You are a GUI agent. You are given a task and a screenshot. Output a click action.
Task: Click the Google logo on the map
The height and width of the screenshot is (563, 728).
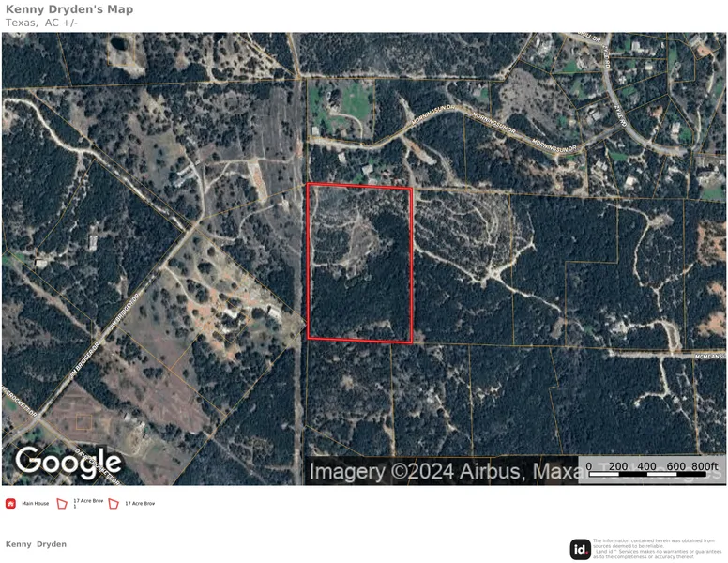(x=68, y=462)
